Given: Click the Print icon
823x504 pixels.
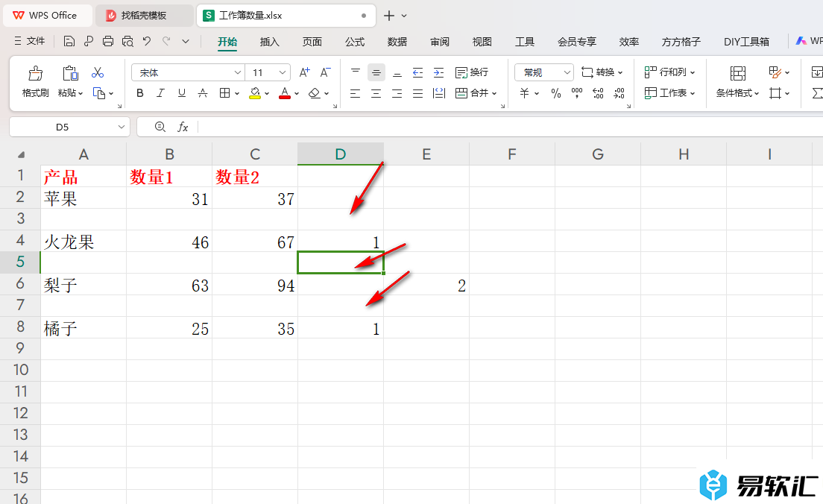Looking at the screenshot, I should click(107, 41).
